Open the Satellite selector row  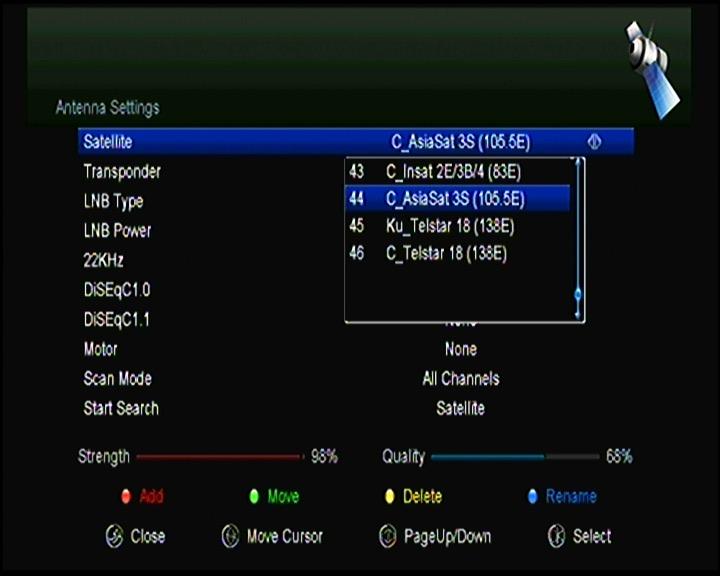(x=356, y=141)
